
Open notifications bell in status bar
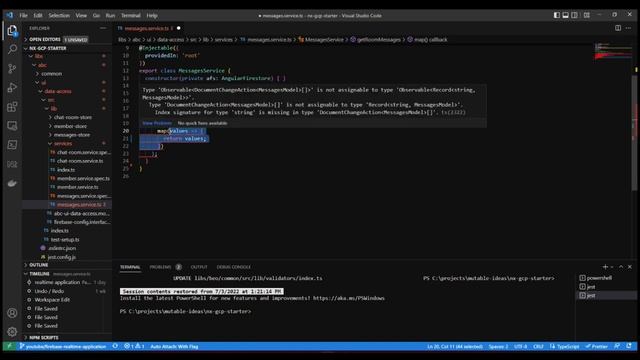click(629, 346)
